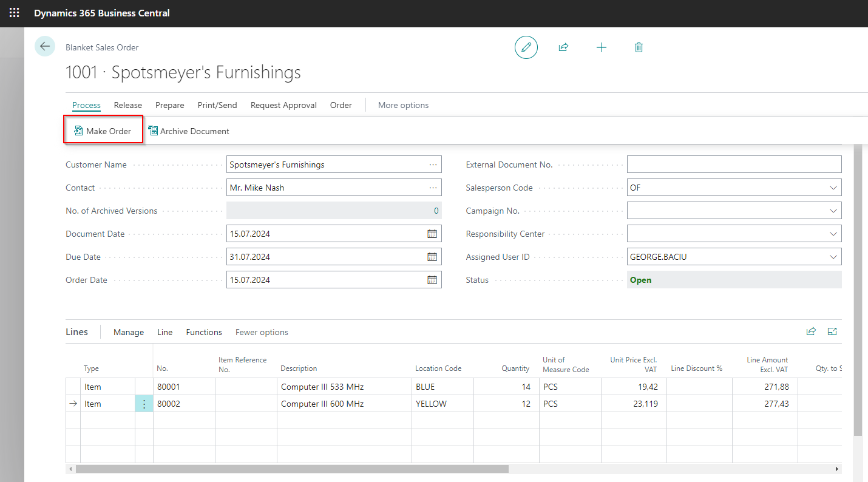Open calendar picker for Document Date
The height and width of the screenshot is (482, 868).
[x=432, y=234]
